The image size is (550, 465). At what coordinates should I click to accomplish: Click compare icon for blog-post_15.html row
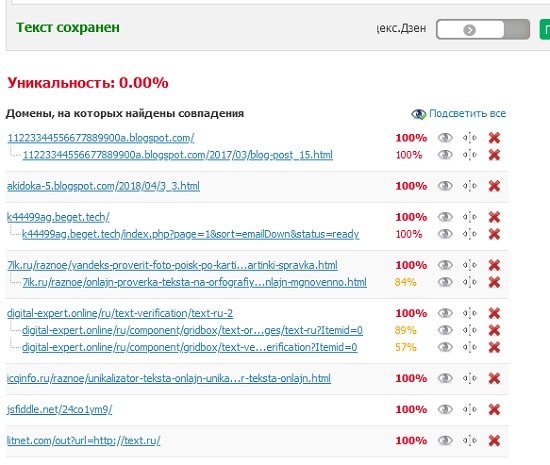[470, 155]
